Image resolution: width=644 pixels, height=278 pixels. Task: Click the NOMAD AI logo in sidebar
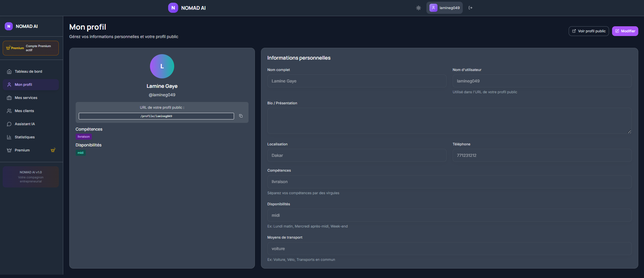click(x=21, y=26)
